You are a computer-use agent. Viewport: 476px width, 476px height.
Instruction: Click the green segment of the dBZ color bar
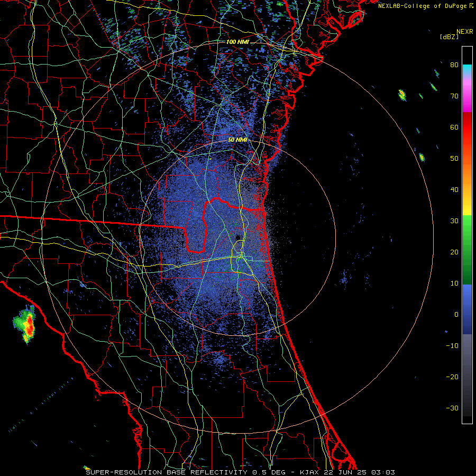[x=467, y=250]
